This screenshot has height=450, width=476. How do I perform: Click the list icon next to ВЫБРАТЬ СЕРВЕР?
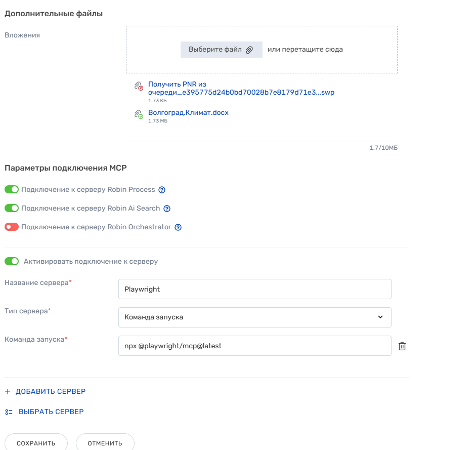[8, 412]
